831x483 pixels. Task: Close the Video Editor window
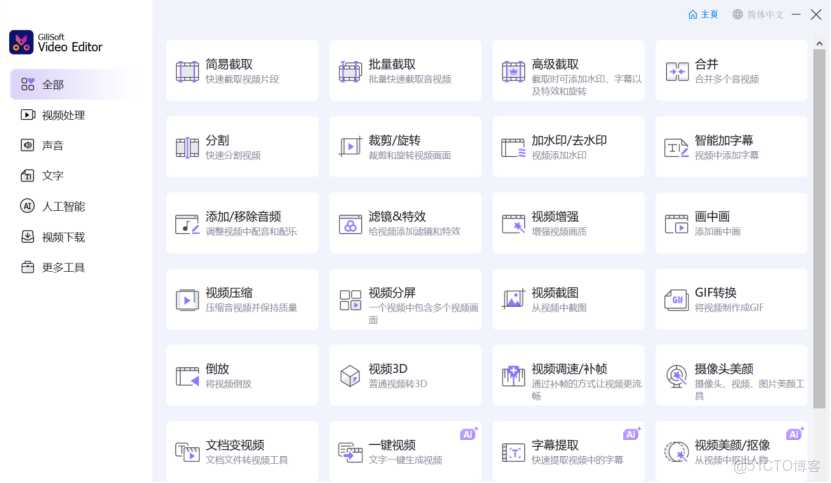tap(816, 15)
